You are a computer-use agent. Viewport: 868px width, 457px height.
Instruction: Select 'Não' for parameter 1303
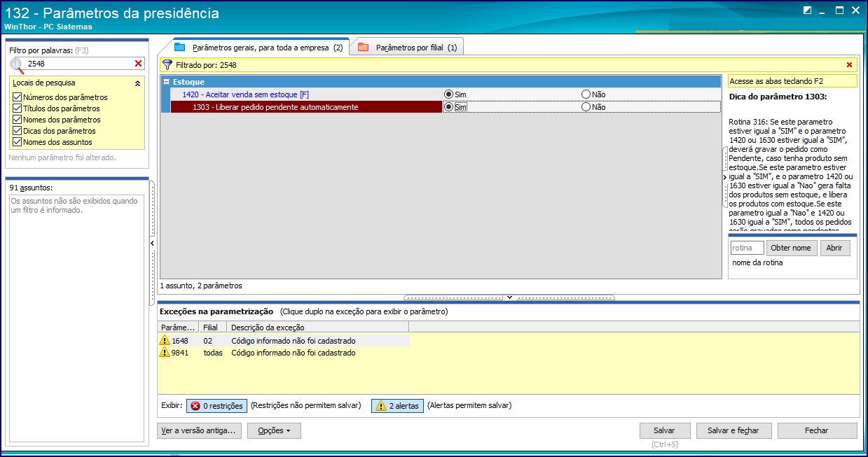click(x=586, y=107)
